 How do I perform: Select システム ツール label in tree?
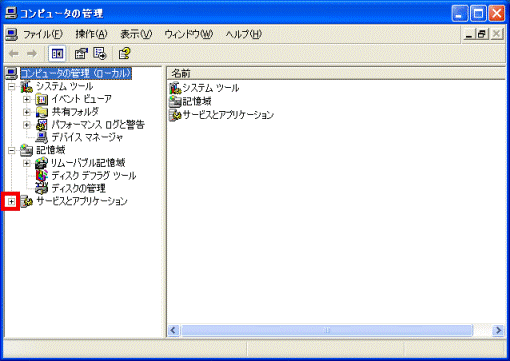coord(65,87)
